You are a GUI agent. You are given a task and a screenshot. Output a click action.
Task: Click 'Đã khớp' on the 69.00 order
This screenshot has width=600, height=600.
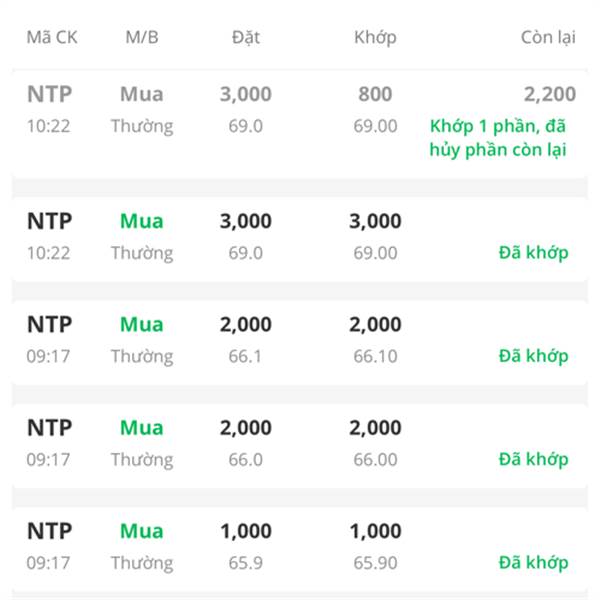533,253
